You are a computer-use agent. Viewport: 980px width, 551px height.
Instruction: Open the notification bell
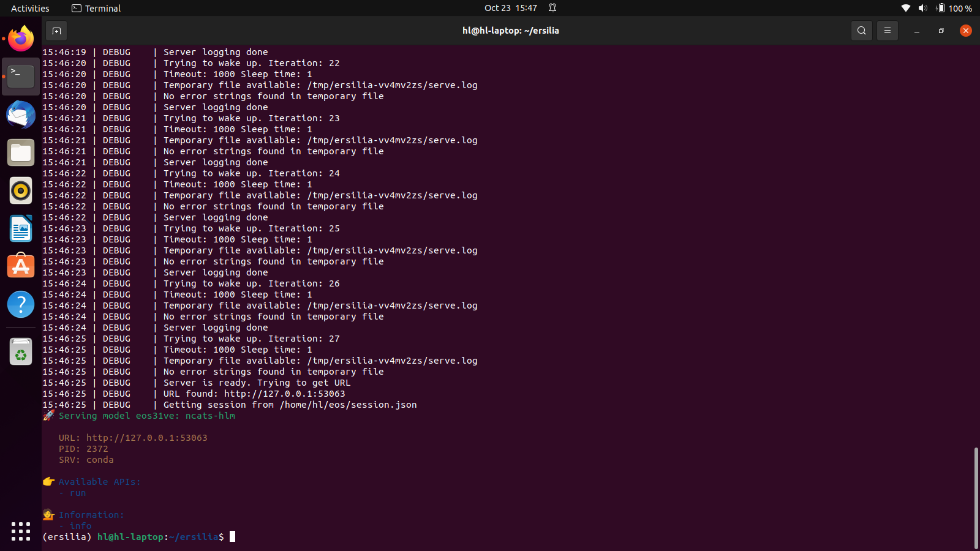click(x=552, y=8)
